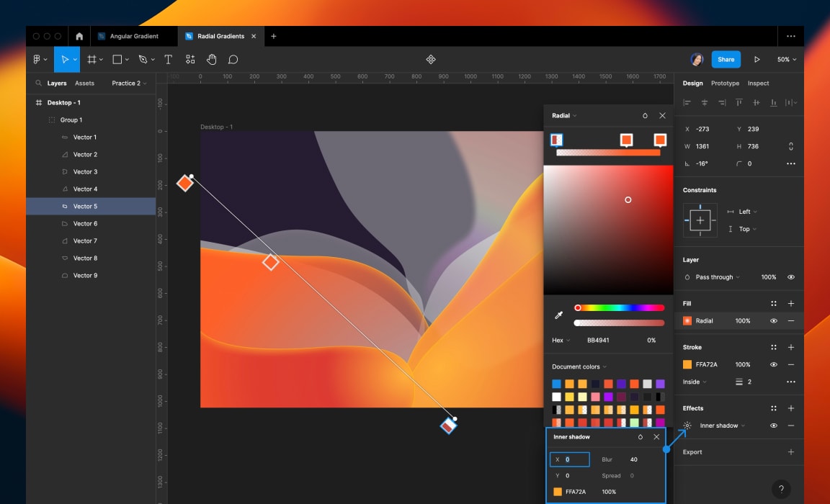
Task: Open the main Figma menu
Action: point(37,59)
